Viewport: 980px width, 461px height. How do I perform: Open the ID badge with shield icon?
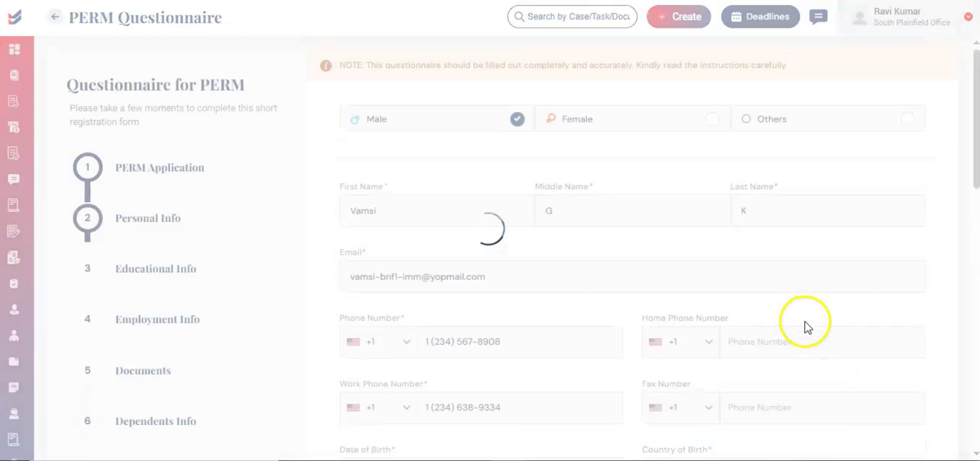(x=13, y=257)
